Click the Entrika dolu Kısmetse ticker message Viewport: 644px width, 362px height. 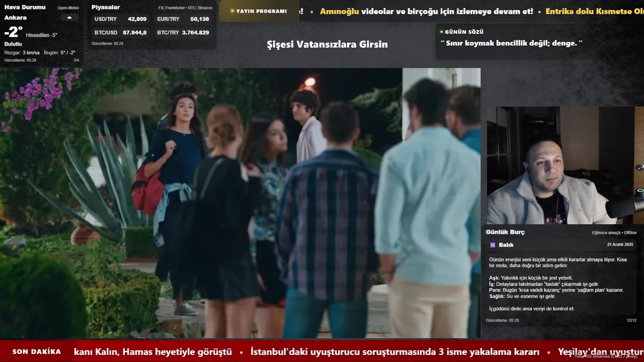pos(595,11)
